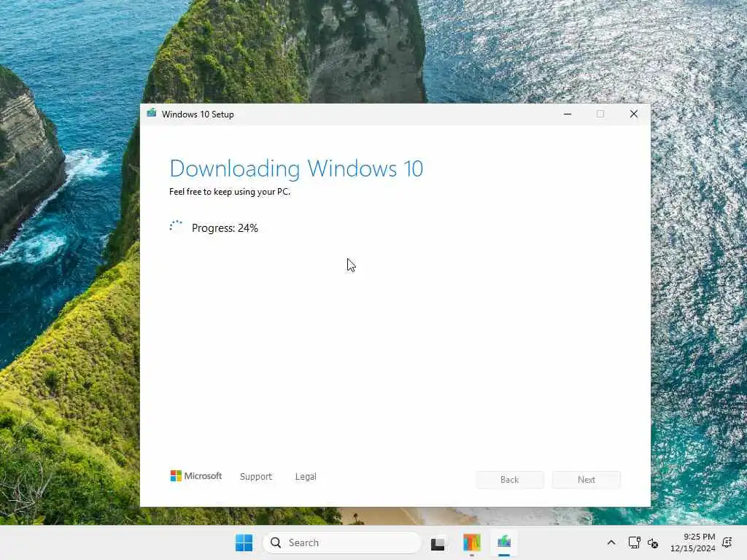The image size is (747, 560).
Task: Open the Support link
Action: (256, 476)
